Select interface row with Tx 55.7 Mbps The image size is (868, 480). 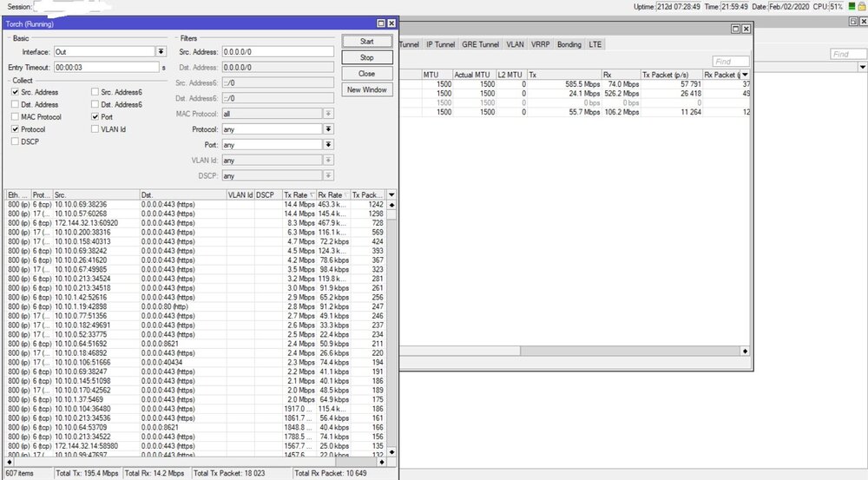coord(575,112)
